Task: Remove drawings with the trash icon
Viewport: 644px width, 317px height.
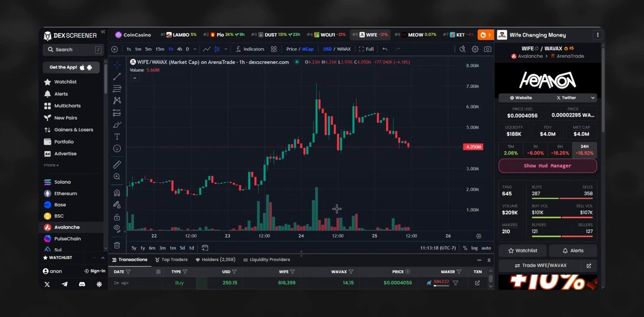Action: (117, 245)
